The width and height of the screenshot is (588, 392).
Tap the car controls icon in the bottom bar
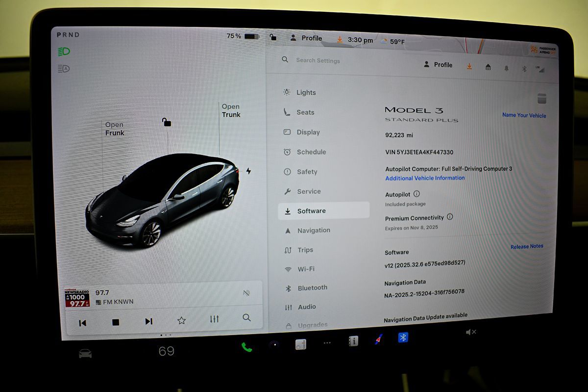(x=85, y=353)
